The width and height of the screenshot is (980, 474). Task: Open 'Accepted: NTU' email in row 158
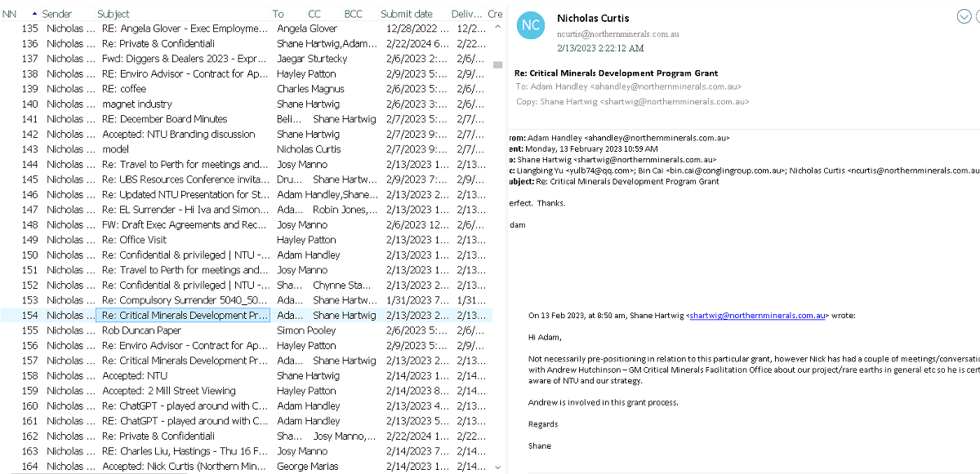[246, 375]
